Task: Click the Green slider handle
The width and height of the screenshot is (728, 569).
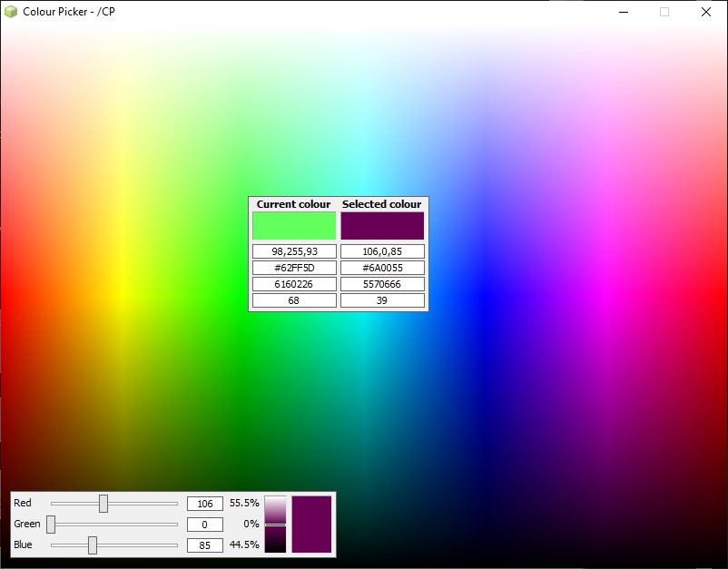Action: click(51, 524)
